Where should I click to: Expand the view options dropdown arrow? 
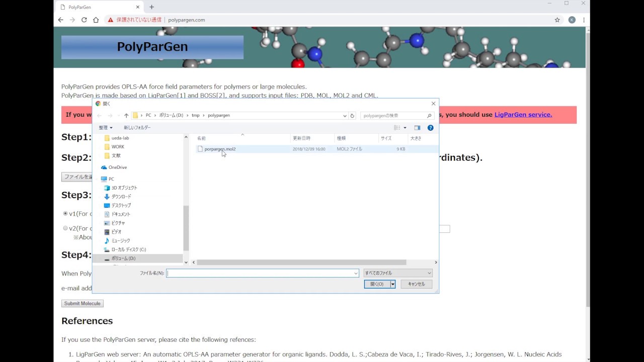(405, 128)
